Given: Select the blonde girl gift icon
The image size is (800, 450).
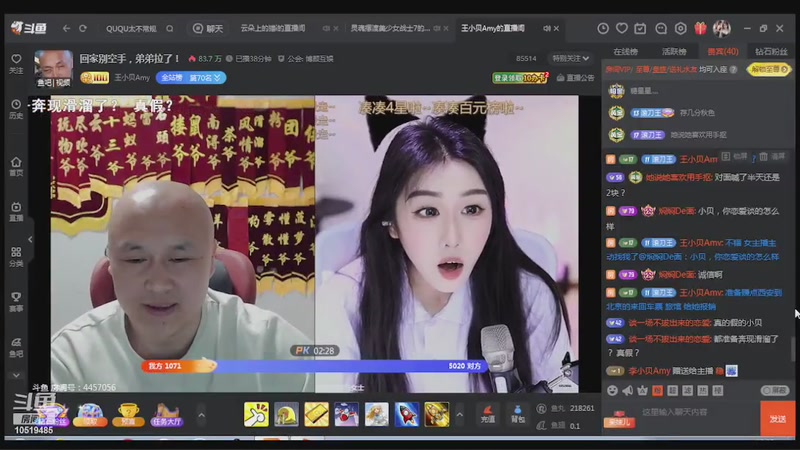Looking at the screenshot, I should point(377,414).
